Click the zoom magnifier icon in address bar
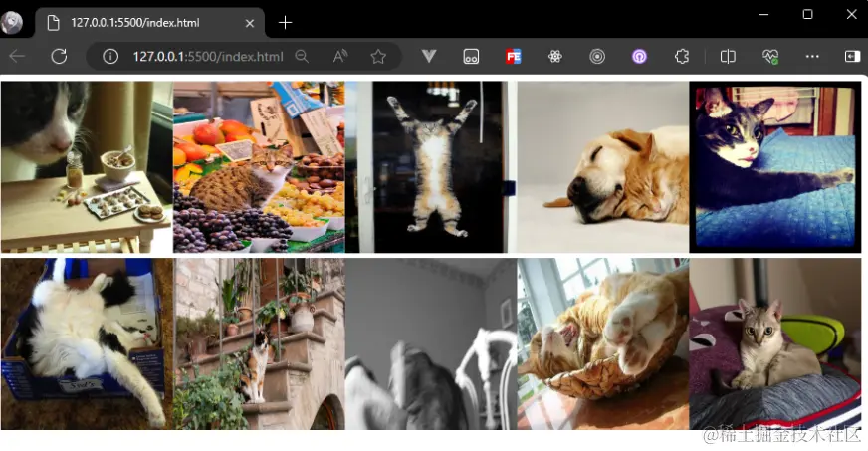This screenshot has width=868, height=451. [x=302, y=56]
